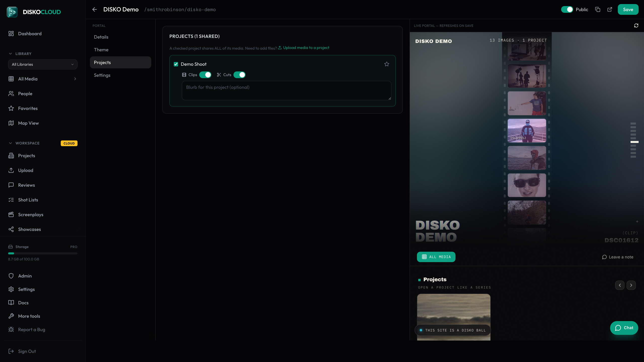Screen dimensions: 644x362
Task: Turn off the Clips toggle
Action: pyautogui.click(x=205, y=75)
